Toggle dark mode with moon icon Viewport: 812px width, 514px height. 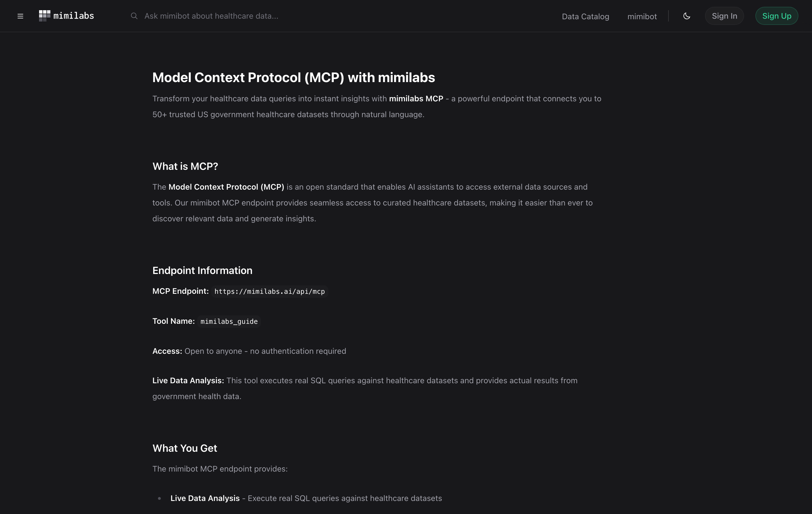point(687,16)
